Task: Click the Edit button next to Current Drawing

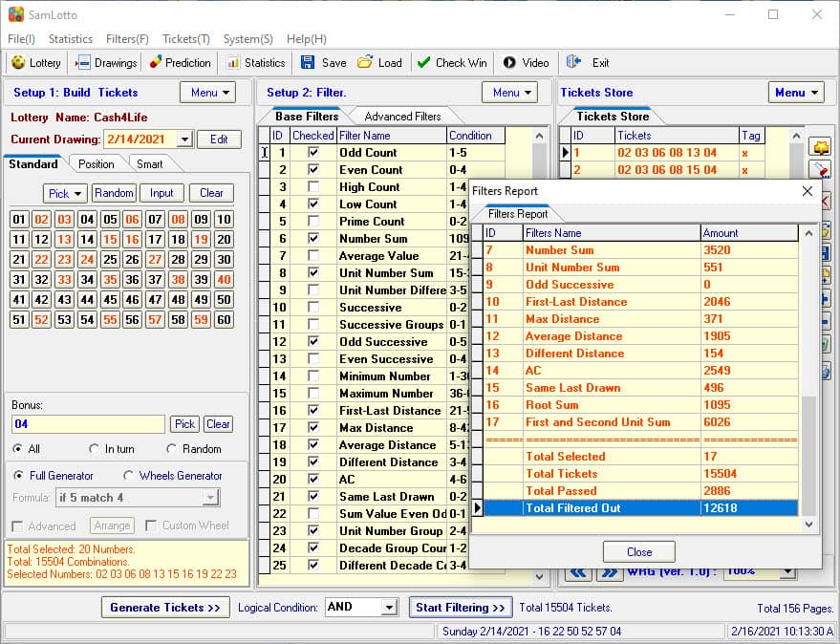Action: click(x=219, y=140)
